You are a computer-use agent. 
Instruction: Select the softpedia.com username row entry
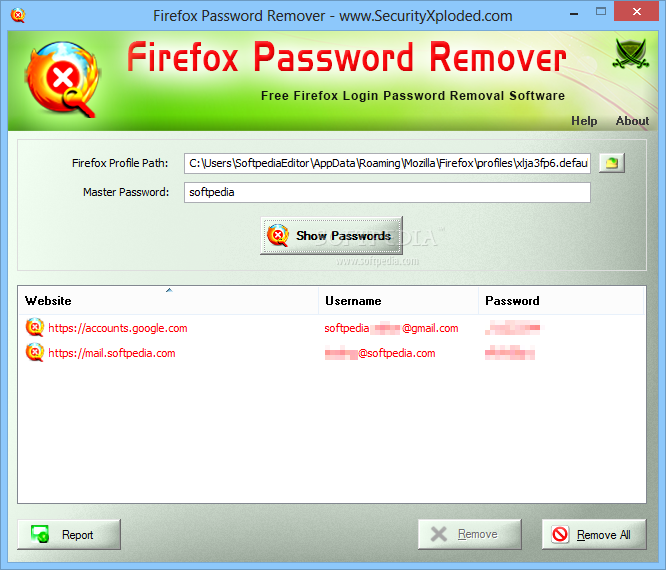380,353
